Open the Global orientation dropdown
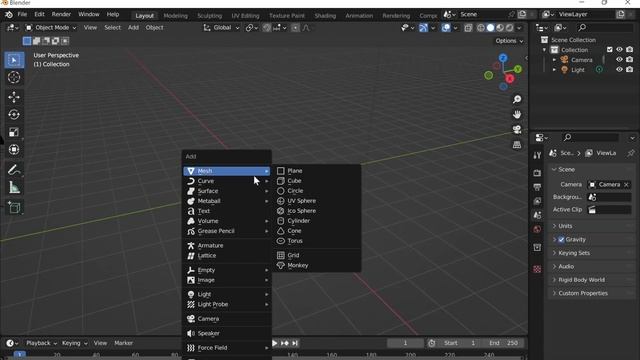Image resolution: width=640 pixels, height=360 pixels. click(221, 28)
